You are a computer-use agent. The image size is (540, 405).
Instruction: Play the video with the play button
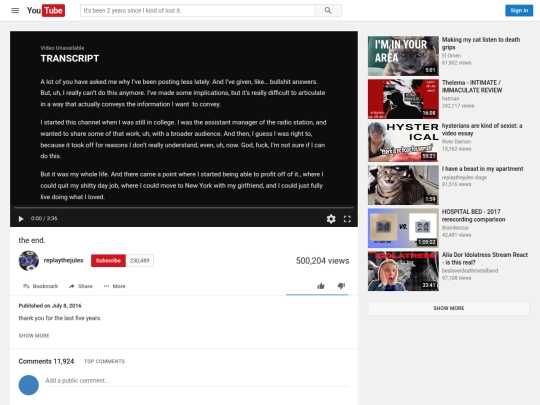point(21,219)
